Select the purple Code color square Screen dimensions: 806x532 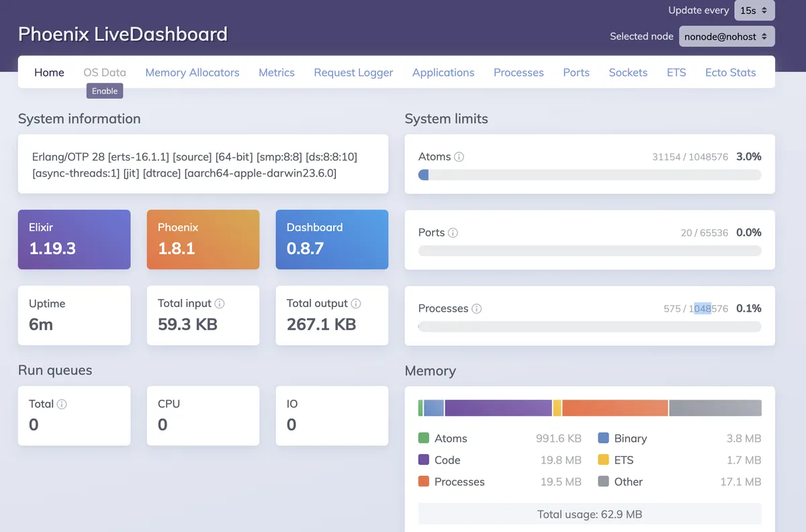click(x=424, y=460)
